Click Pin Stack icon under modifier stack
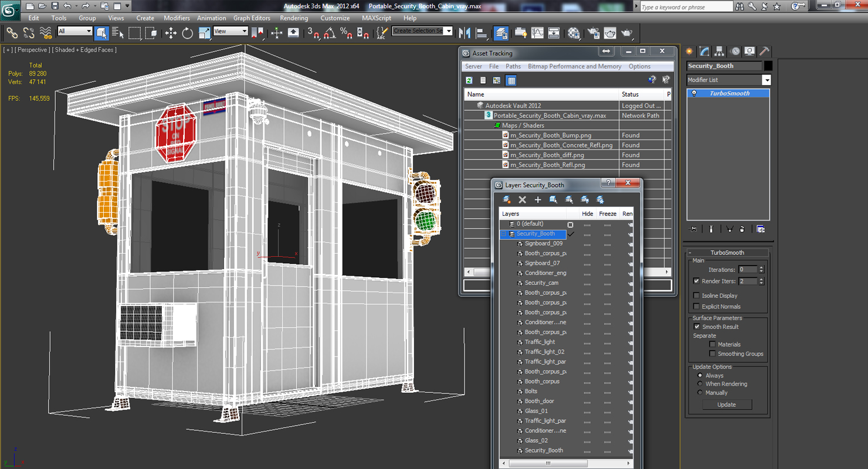 [x=693, y=229]
